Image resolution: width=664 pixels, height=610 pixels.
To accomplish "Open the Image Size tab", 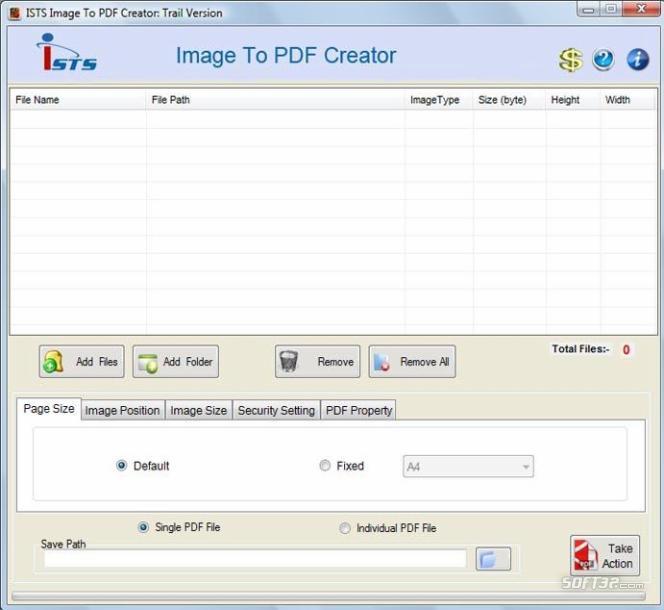I will tap(199, 410).
